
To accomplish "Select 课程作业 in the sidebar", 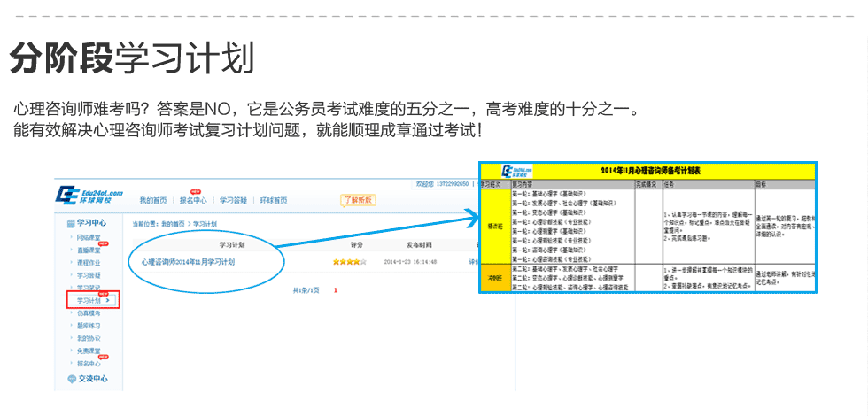I will (x=89, y=263).
